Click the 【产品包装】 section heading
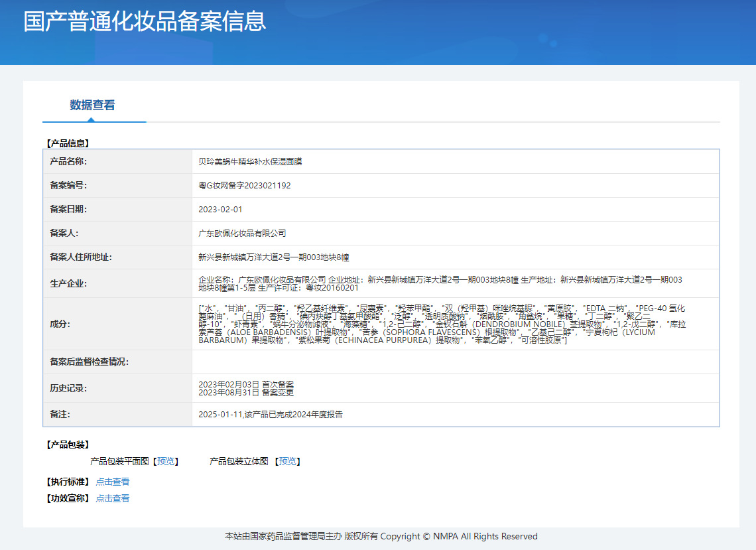The image size is (756, 550). pyautogui.click(x=67, y=445)
